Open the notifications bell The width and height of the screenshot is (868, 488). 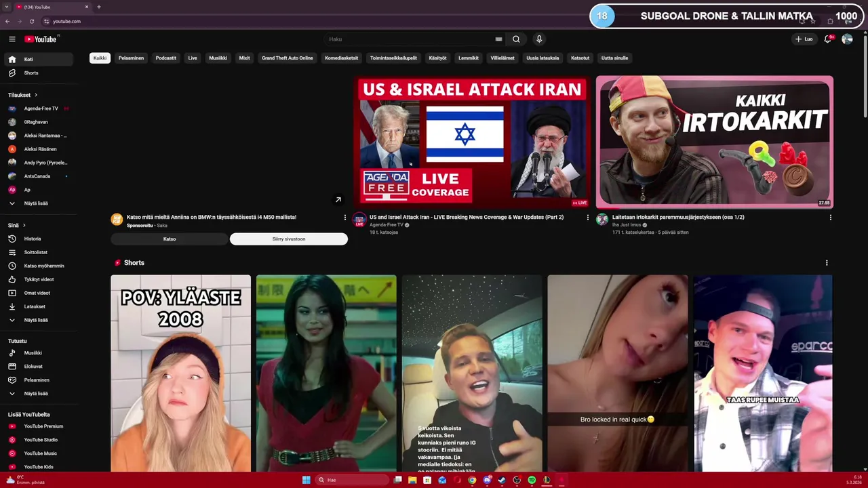click(x=827, y=39)
